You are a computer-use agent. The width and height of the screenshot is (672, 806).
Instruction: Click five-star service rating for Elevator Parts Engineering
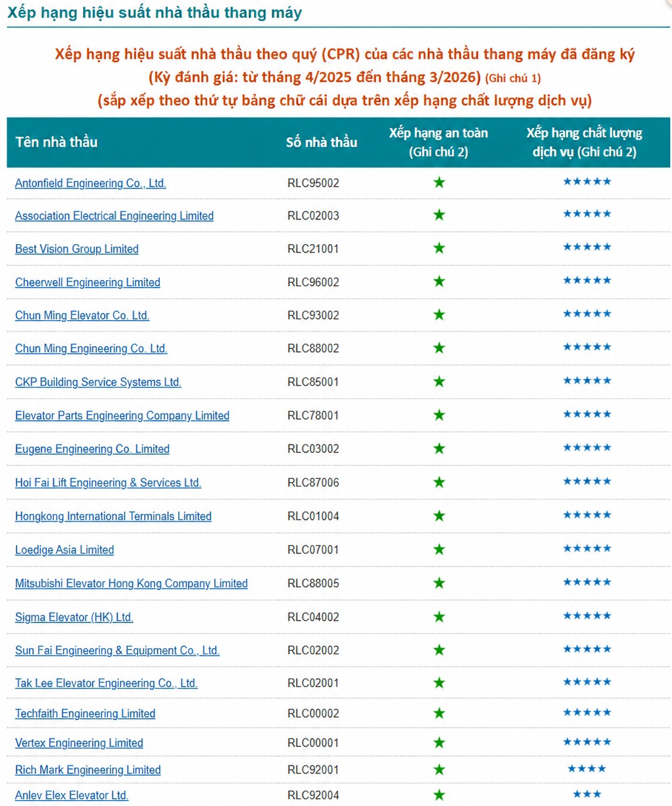pos(587,414)
